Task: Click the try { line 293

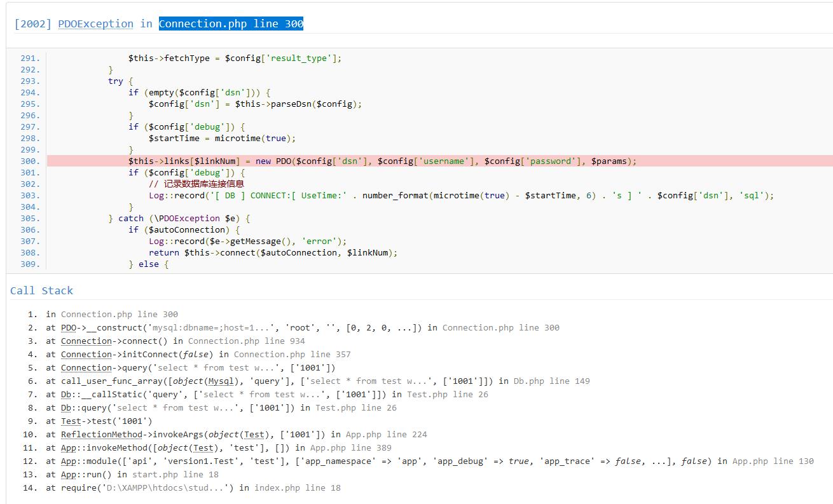Action: point(120,81)
